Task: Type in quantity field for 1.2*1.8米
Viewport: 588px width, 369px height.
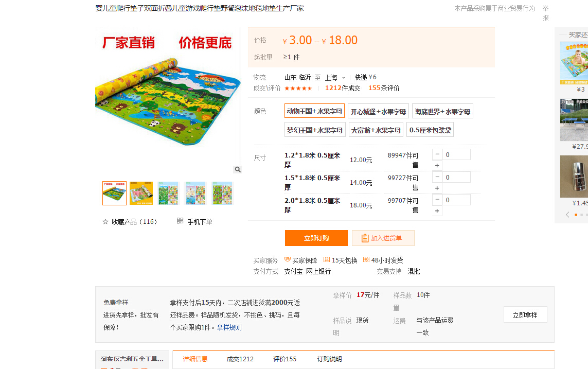Action: click(x=457, y=155)
